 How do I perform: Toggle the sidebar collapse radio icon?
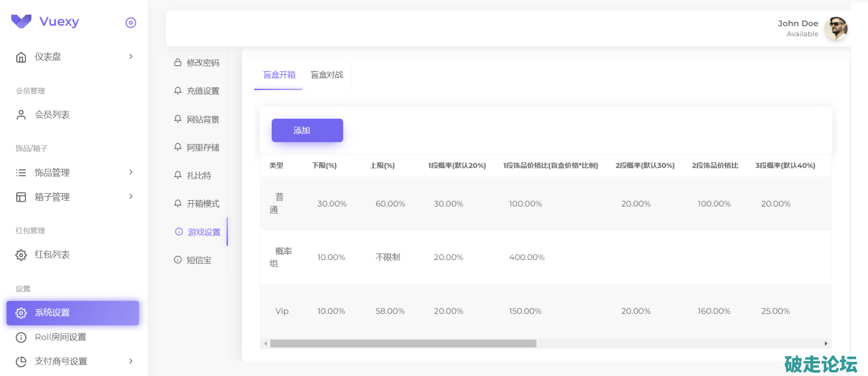[131, 23]
